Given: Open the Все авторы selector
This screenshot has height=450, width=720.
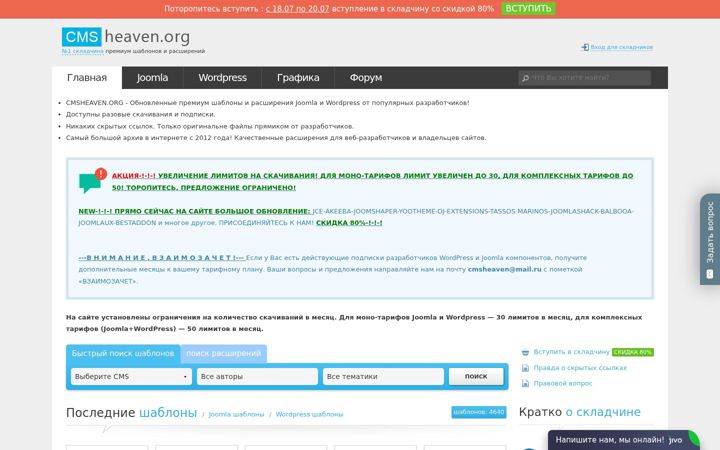Looking at the screenshot, I should [257, 377].
